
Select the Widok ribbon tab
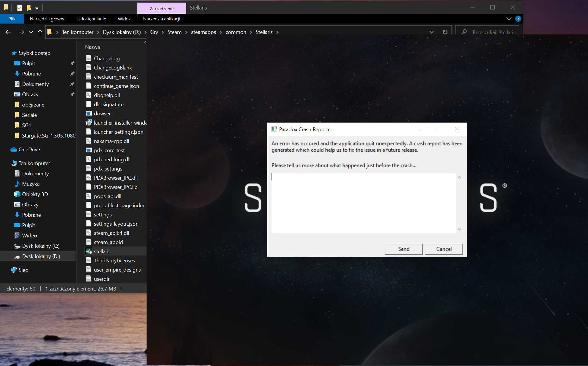point(124,19)
